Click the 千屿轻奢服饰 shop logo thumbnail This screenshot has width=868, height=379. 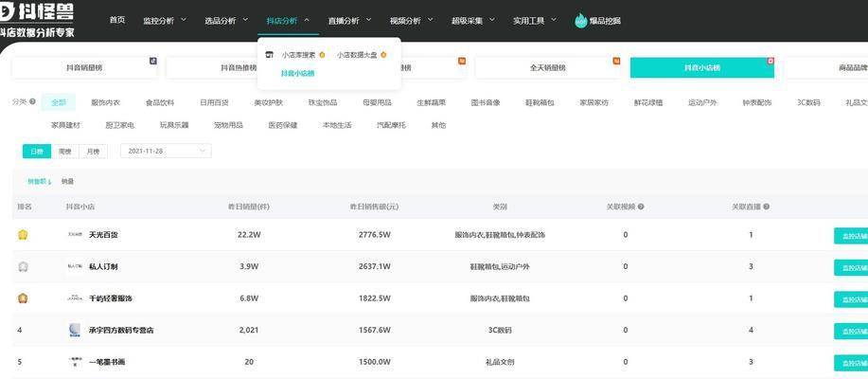[75, 298]
